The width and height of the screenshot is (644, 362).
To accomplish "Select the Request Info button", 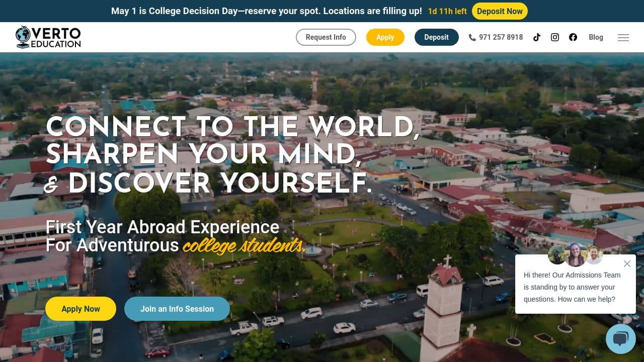I will pyautogui.click(x=326, y=37).
